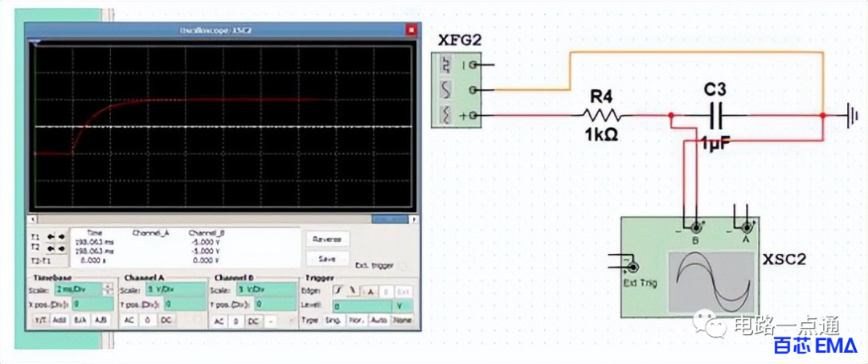Click the R4 reference label
868x364 pixels.
tap(602, 98)
